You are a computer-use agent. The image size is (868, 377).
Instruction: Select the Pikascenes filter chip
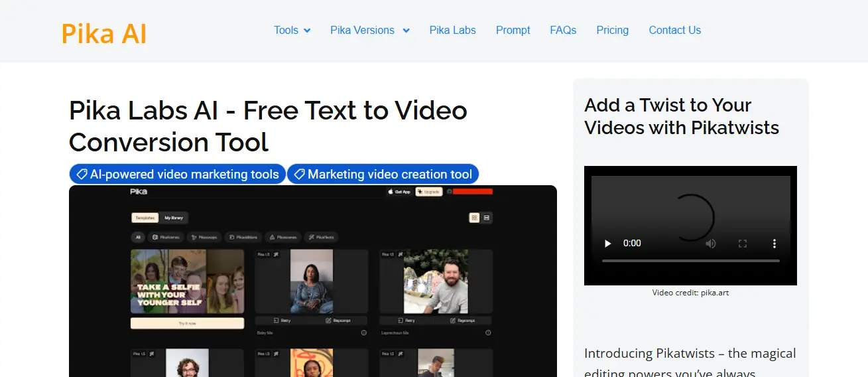tap(283, 237)
